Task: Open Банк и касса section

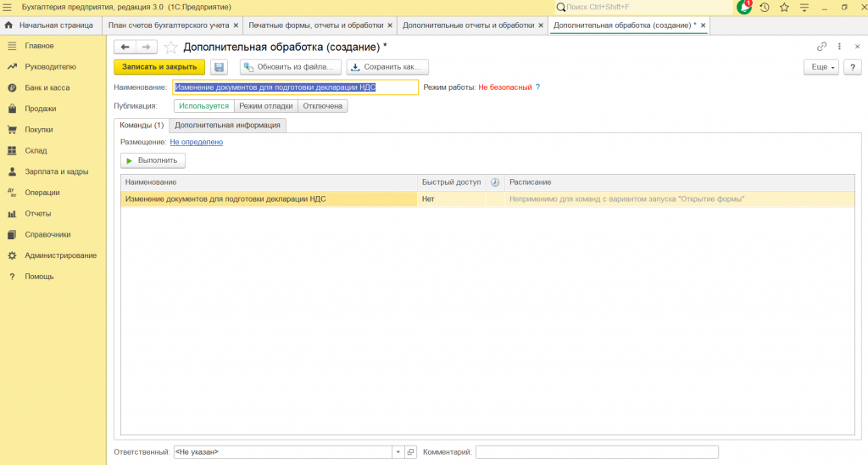Action: [x=47, y=88]
